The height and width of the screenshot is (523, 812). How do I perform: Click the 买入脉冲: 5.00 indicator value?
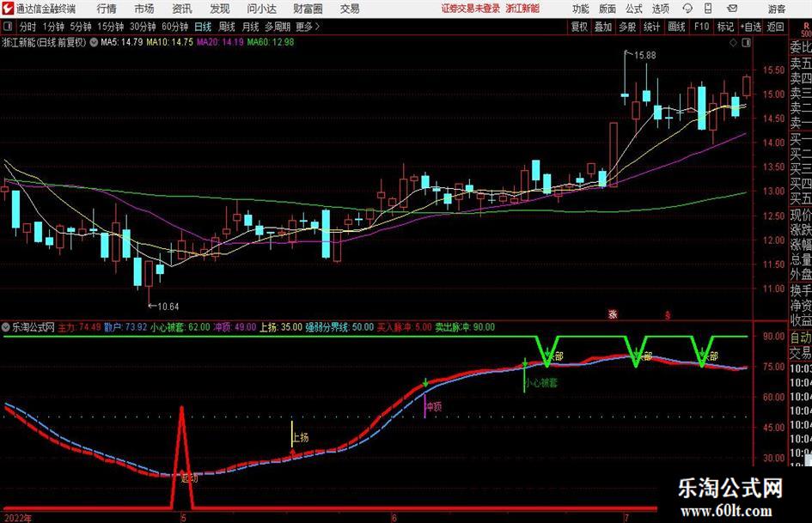[404, 327]
